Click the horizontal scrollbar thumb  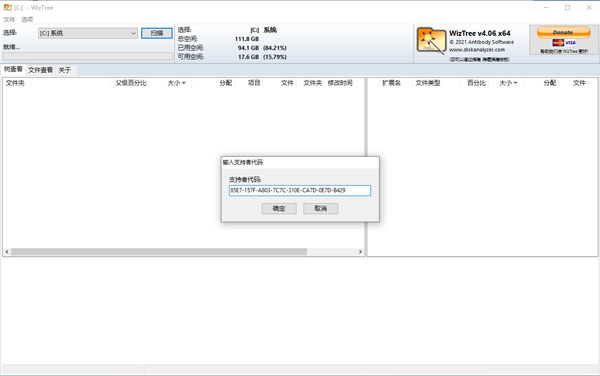159,252
